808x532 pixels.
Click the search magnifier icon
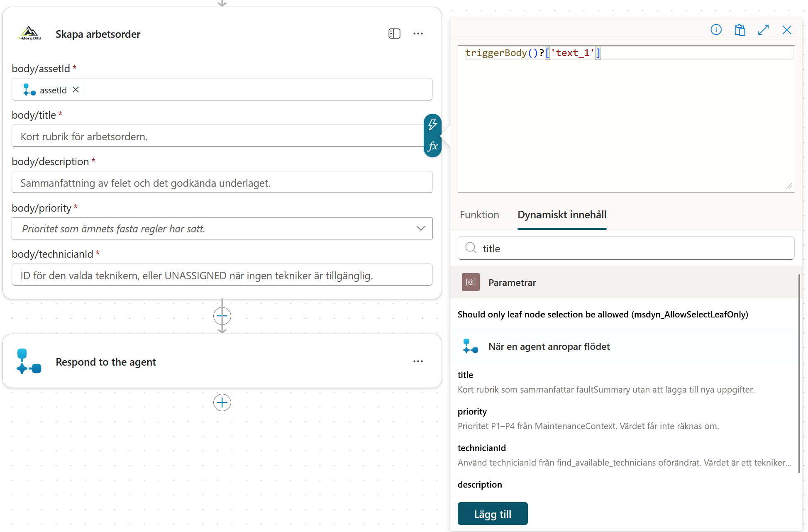coord(471,248)
